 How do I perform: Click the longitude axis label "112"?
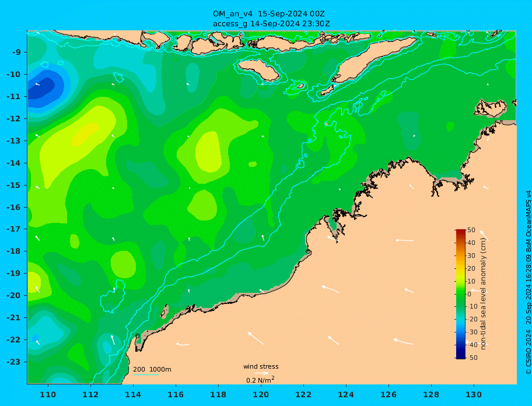point(90,394)
